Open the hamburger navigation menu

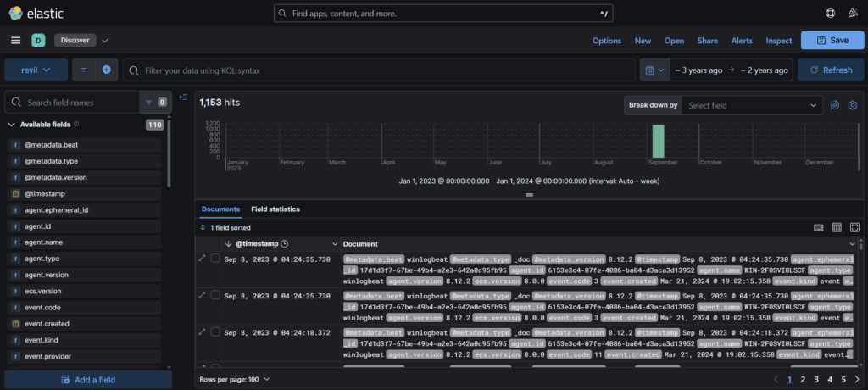(15, 41)
